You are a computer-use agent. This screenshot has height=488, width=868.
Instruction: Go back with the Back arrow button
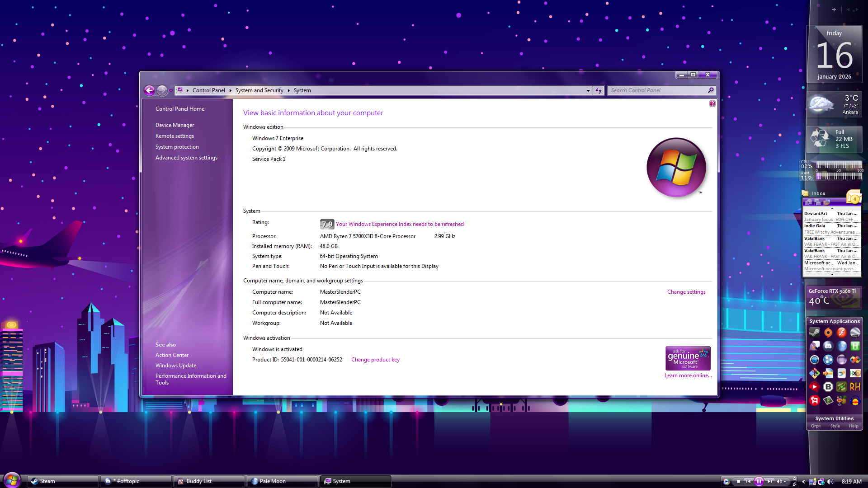[x=149, y=90]
